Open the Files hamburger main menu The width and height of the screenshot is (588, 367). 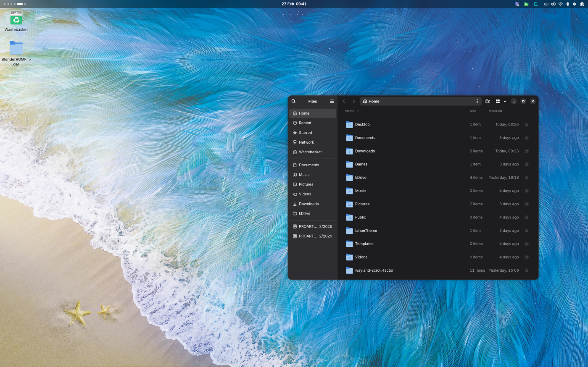pos(332,101)
